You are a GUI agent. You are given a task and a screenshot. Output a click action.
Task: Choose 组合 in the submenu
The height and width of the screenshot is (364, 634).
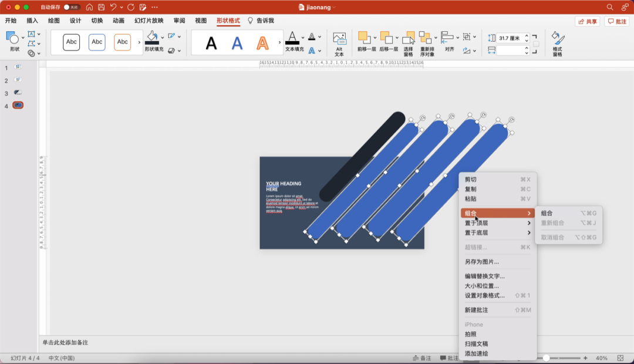568,213
